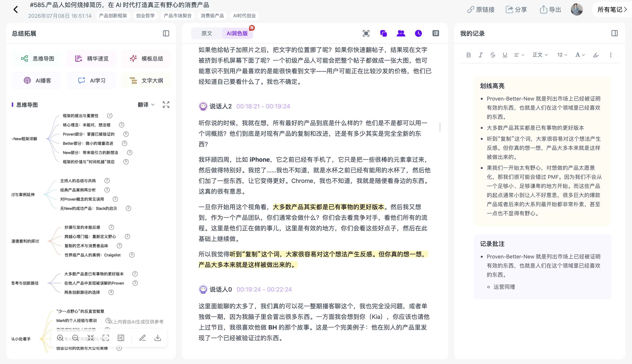Expand node 框架的提出与重要性 count badge
Image resolution: width=632 pixels, height=364 pixels.
pyautogui.click(x=110, y=116)
